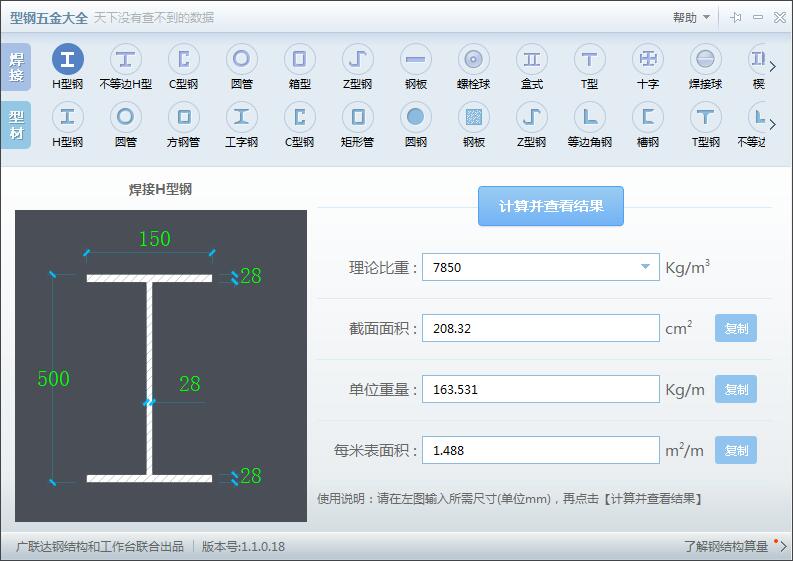Switch to the 焊接 side tab

(16, 67)
